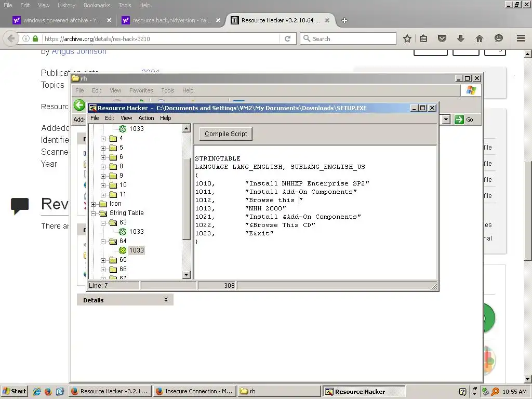532x399 pixels.
Task: Open the Firefox hamburger menu
Action: (x=521, y=38)
